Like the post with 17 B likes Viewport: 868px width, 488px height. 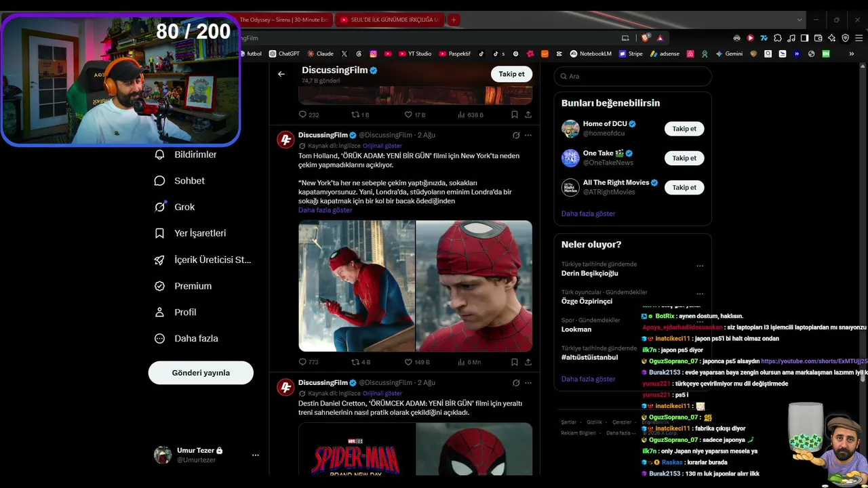pyautogui.click(x=415, y=115)
